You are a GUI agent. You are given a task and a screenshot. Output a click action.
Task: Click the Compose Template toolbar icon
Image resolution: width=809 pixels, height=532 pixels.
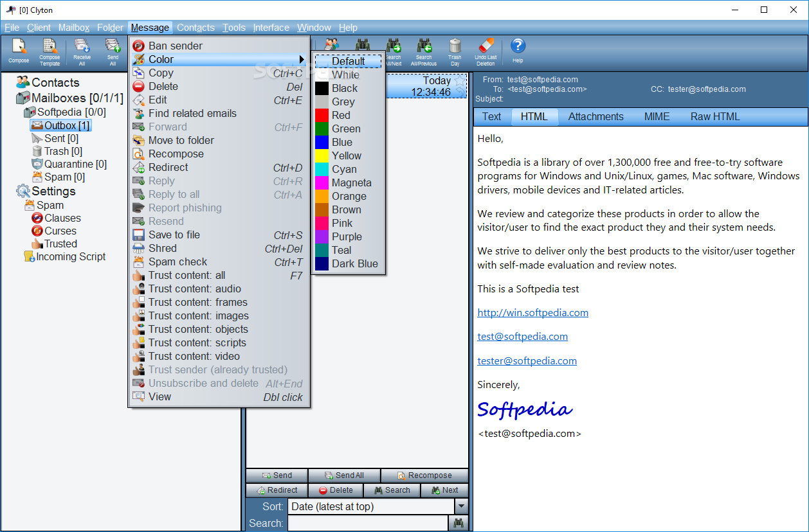50,51
